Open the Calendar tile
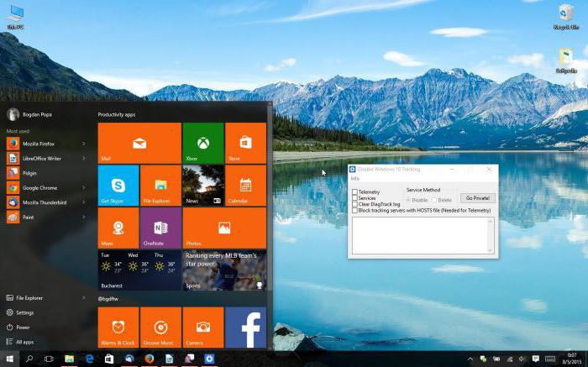588x367 pixels. (245, 186)
